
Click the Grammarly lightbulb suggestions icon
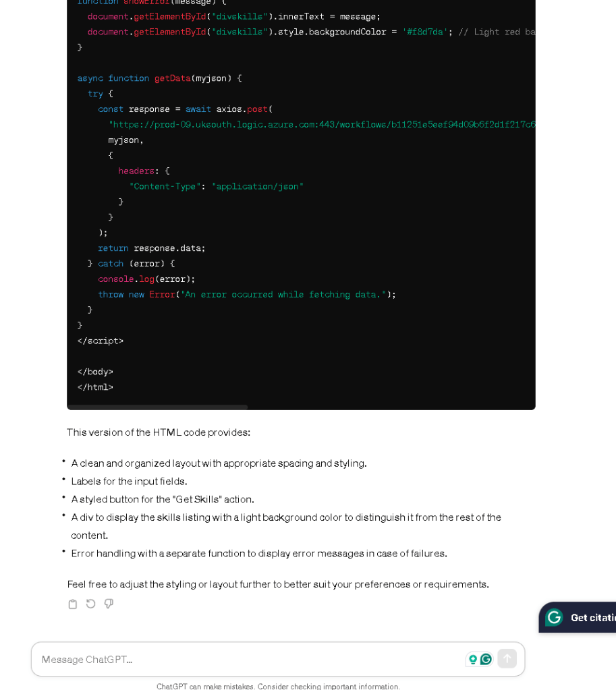pos(473,659)
